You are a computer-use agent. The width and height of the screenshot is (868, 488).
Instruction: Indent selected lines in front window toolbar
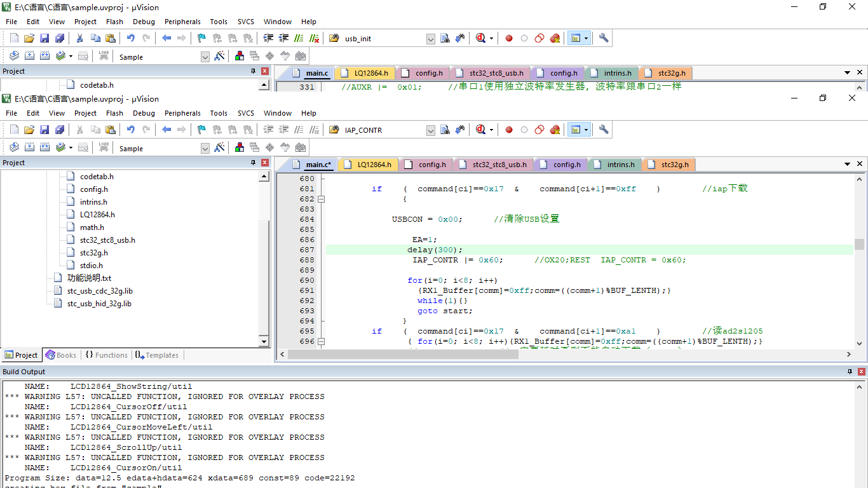point(268,130)
